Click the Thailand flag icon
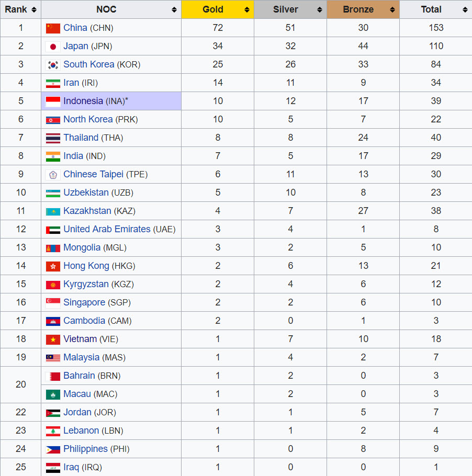472x476 pixels. pyautogui.click(x=53, y=138)
